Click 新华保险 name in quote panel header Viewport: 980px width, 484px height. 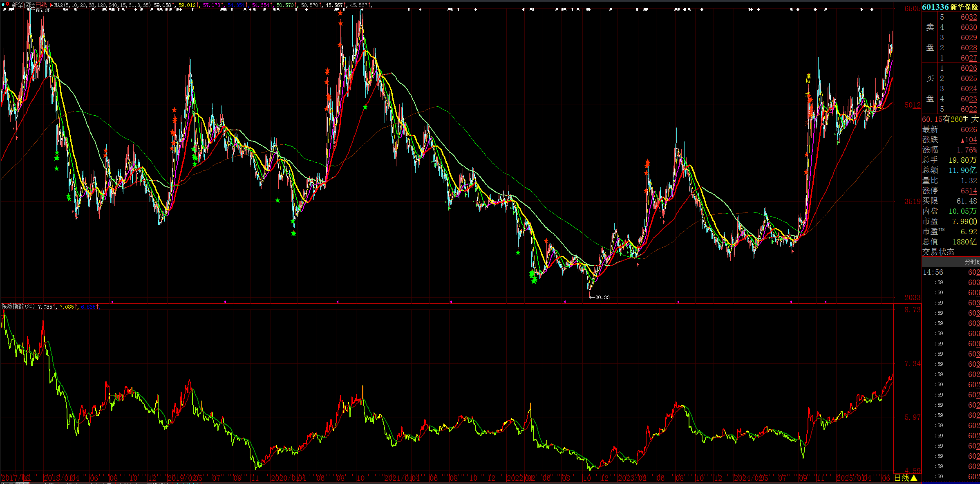964,7
